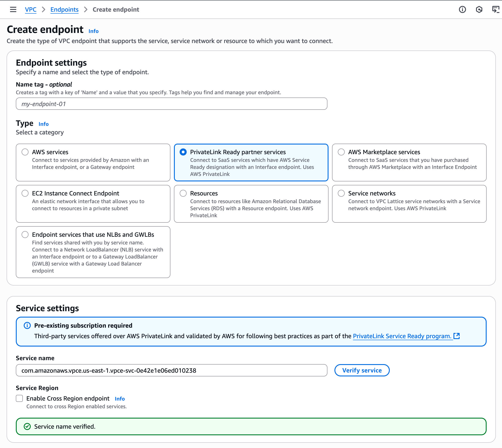
Task: Click the info icon in subscription required banner
Action: point(27,325)
